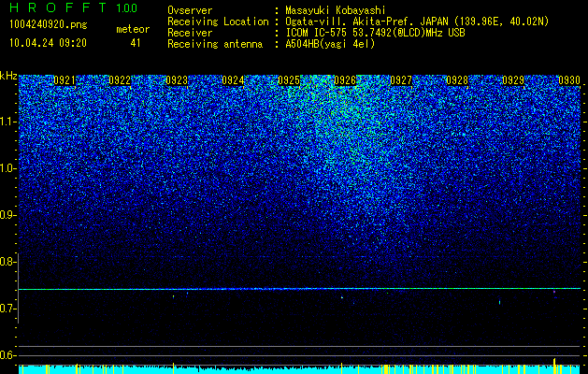
Task: Click the 0924 time marker
Action: [x=233, y=80]
